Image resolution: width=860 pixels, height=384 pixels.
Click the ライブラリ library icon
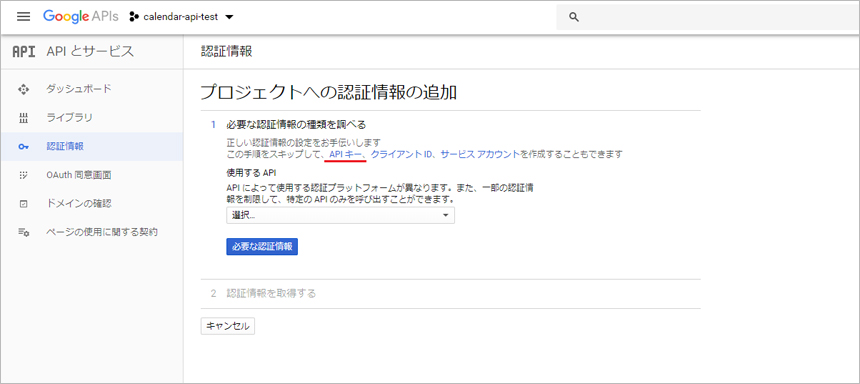[23, 118]
